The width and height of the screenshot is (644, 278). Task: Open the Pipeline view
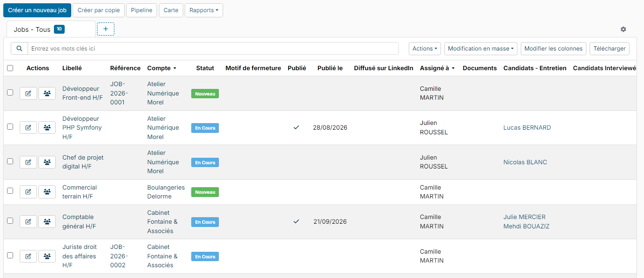pos(142,10)
